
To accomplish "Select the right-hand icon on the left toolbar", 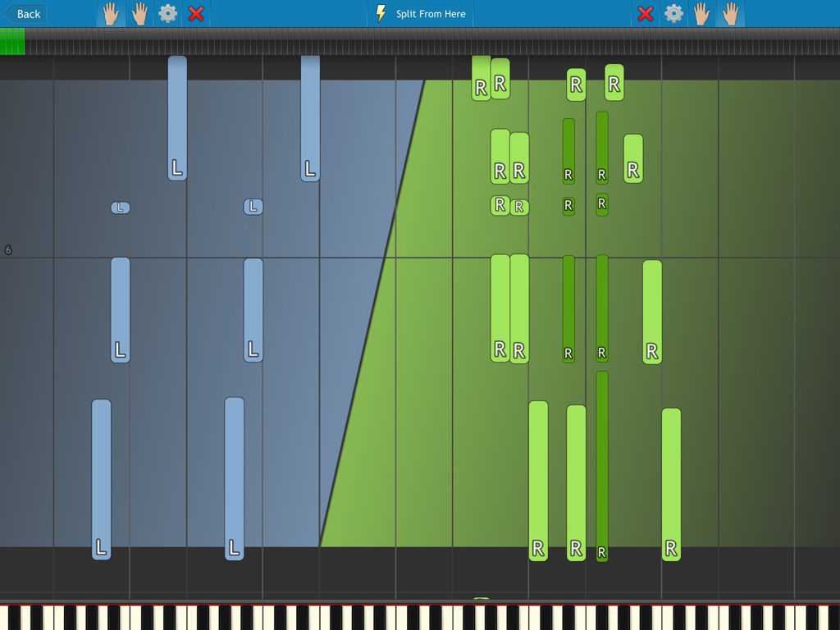I will pos(139,13).
